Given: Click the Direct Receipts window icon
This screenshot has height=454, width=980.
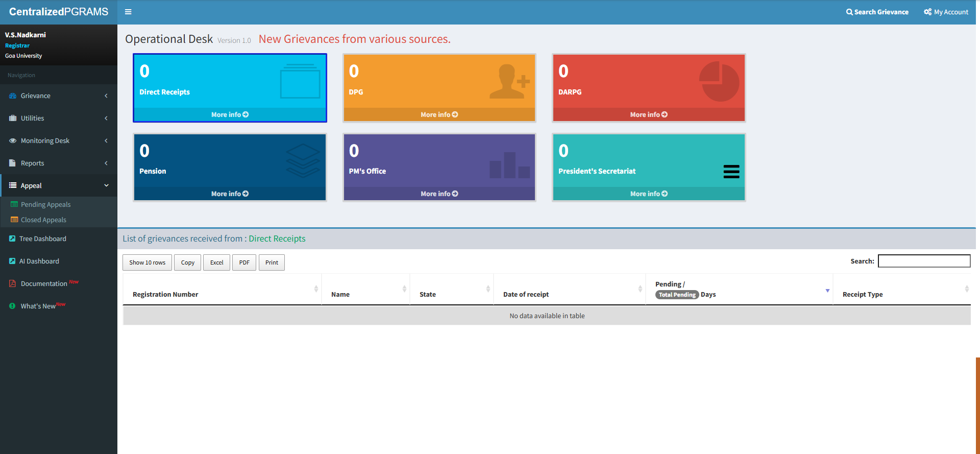Looking at the screenshot, I should click(300, 81).
